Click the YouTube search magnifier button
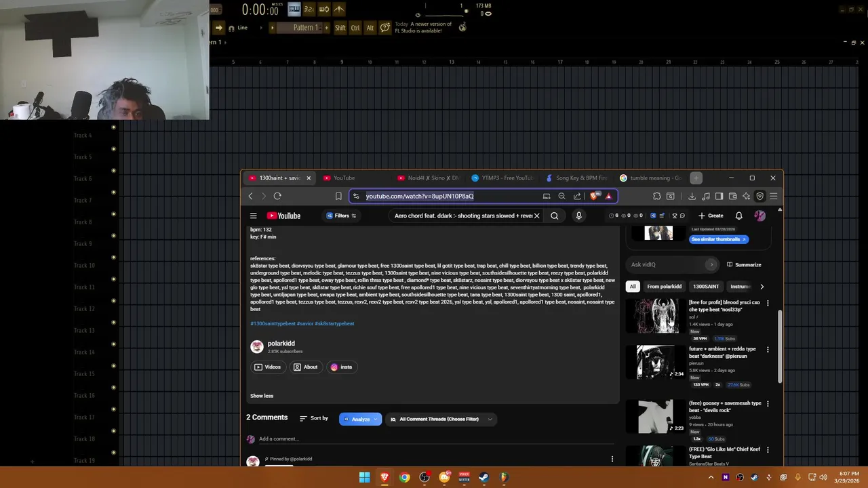This screenshot has height=488, width=868. (x=554, y=216)
